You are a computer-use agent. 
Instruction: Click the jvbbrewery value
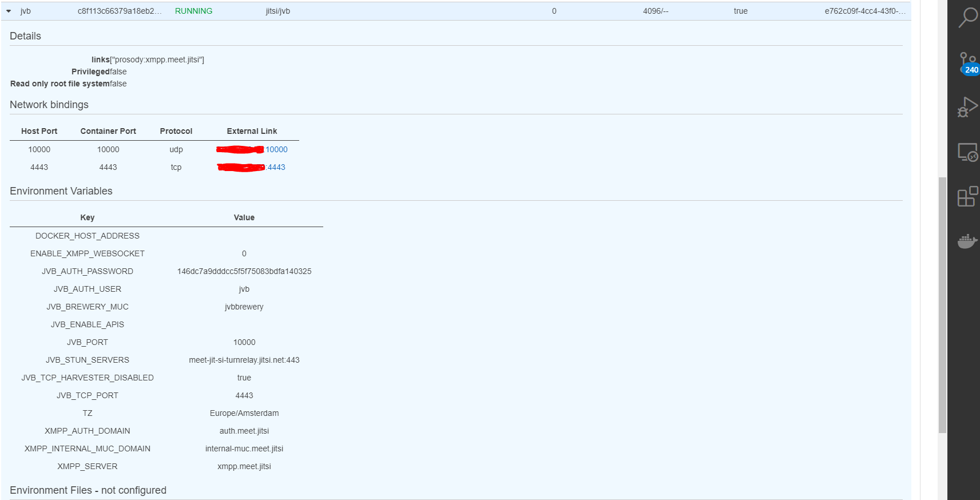244,307
